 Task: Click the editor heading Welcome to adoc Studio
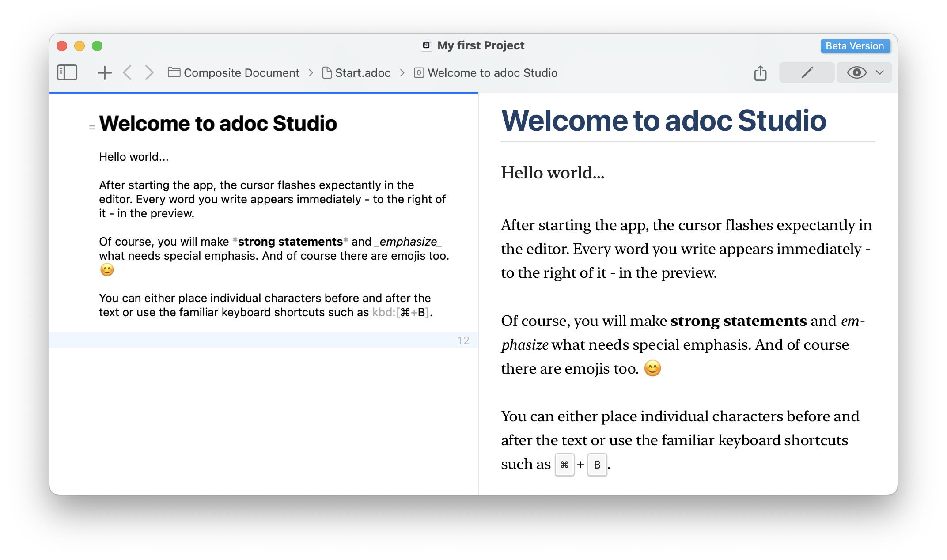(218, 123)
